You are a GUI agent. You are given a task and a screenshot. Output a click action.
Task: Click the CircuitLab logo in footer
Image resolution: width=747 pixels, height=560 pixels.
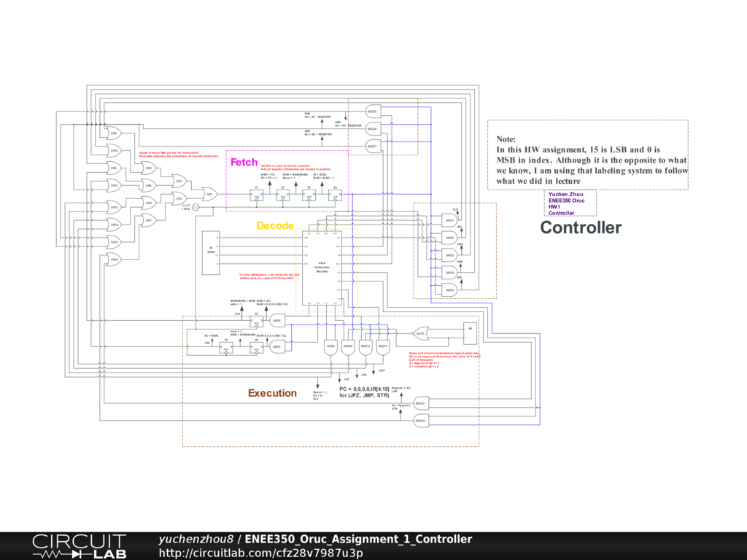point(79,546)
